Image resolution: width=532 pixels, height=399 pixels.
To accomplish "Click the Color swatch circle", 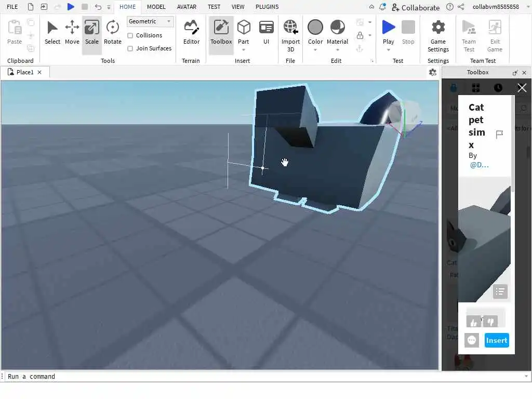I will (315, 27).
